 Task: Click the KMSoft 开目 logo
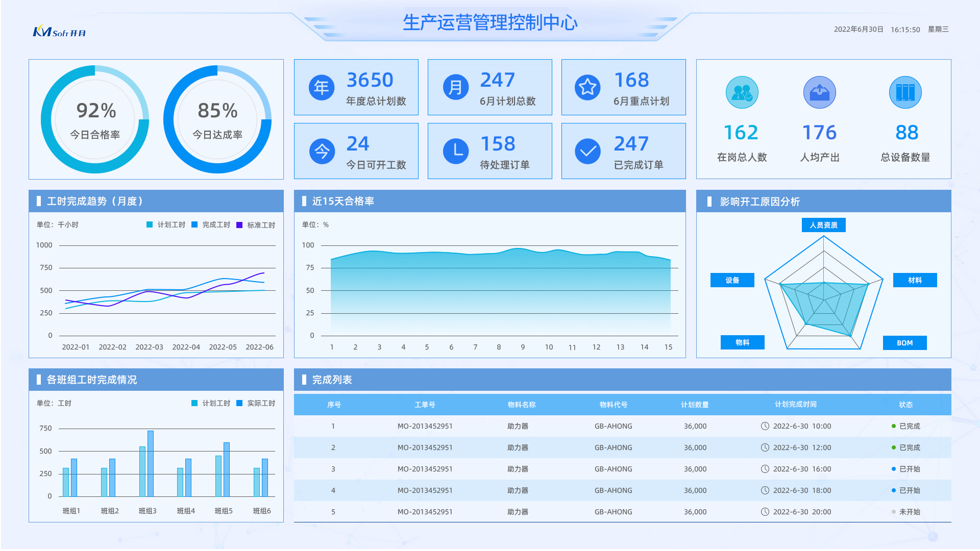coord(59,32)
